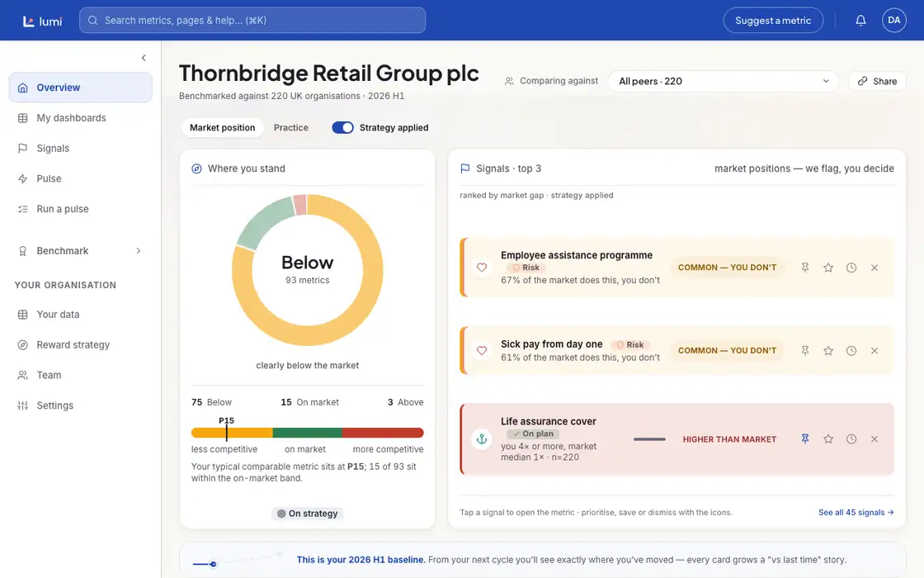The image size is (924, 578).
Task: Click the green on market bar segment
Action: (308, 433)
